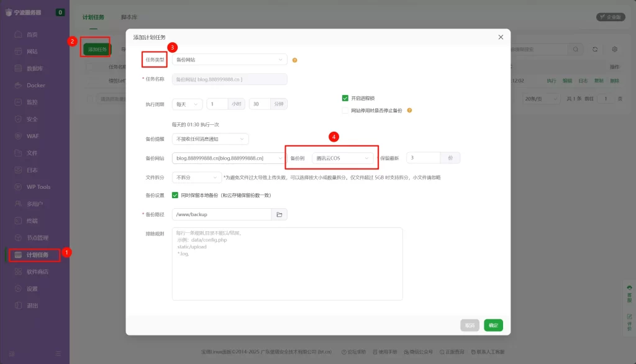
Task: Enable 网站停用时是否停止备份 checkbox
Action: [x=345, y=111]
